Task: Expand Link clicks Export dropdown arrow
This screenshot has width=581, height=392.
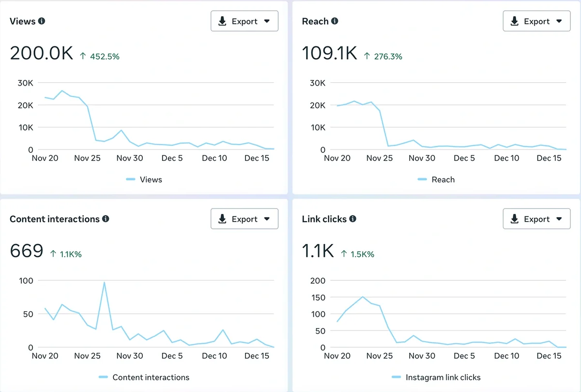Action: (559, 219)
